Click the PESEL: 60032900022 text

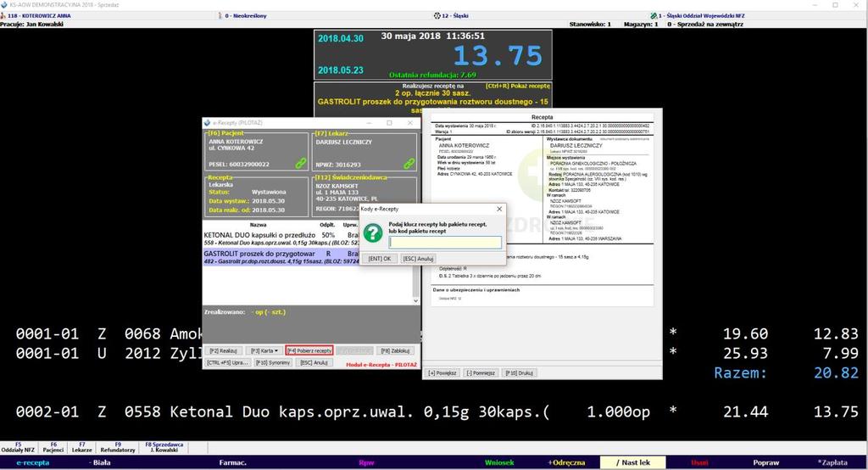[238, 165]
